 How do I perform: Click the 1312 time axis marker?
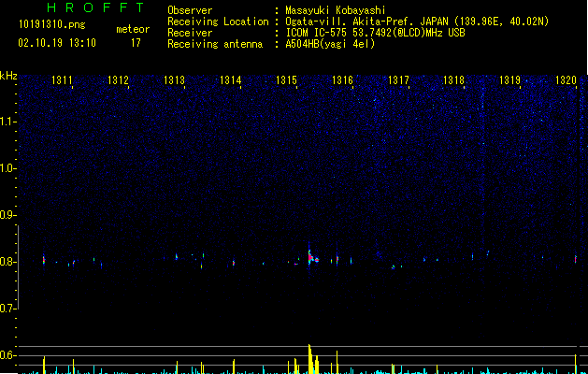118,80
